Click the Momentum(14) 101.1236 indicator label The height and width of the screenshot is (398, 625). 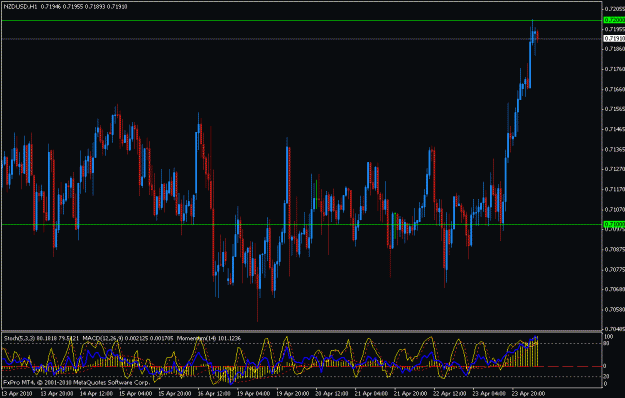[209, 339]
